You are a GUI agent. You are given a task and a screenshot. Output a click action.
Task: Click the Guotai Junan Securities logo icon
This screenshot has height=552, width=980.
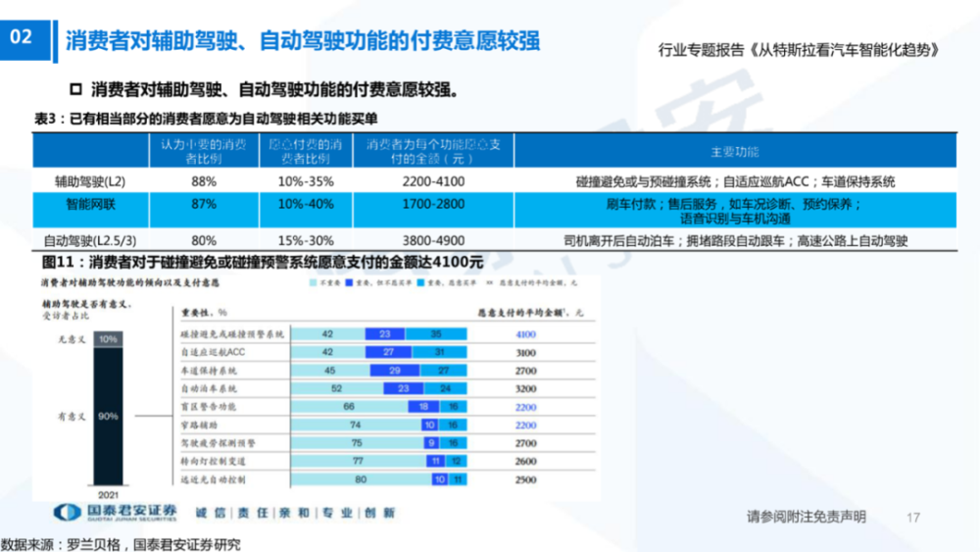coord(67,513)
